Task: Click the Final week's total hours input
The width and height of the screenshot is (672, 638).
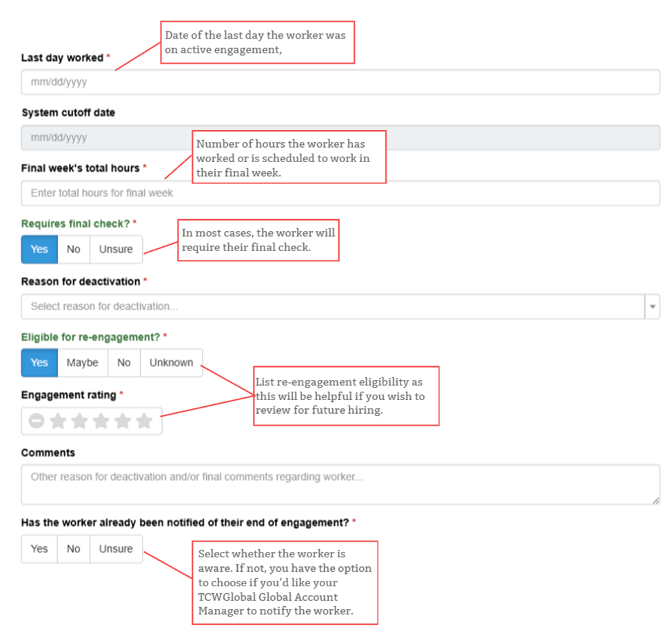Action: pyautogui.click(x=340, y=193)
